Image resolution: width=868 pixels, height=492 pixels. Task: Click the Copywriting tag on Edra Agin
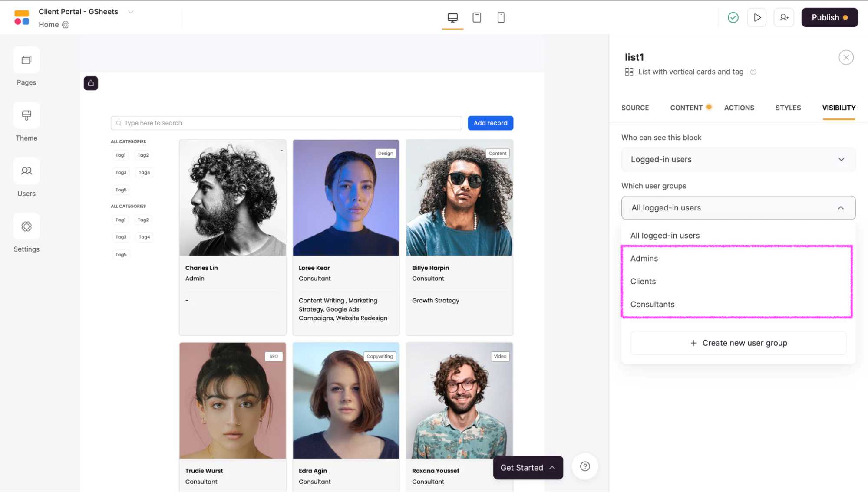point(380,356)
